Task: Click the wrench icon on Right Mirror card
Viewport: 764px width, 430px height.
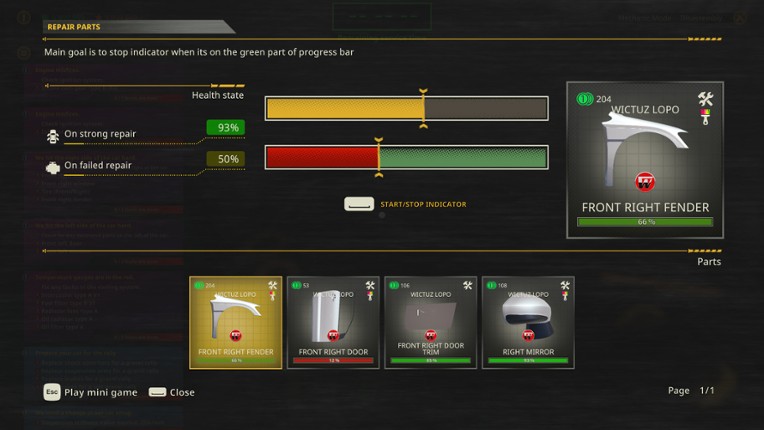Action: 565,286
